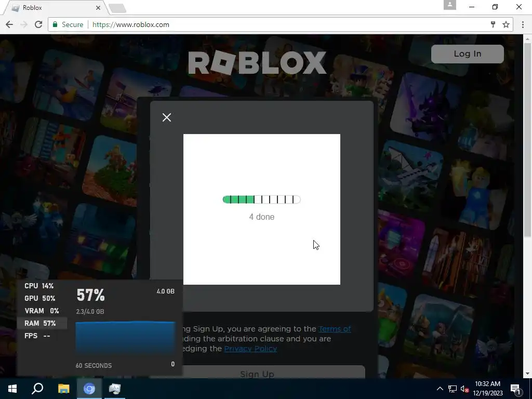Open the Privacy Policy link

(250, 349)
